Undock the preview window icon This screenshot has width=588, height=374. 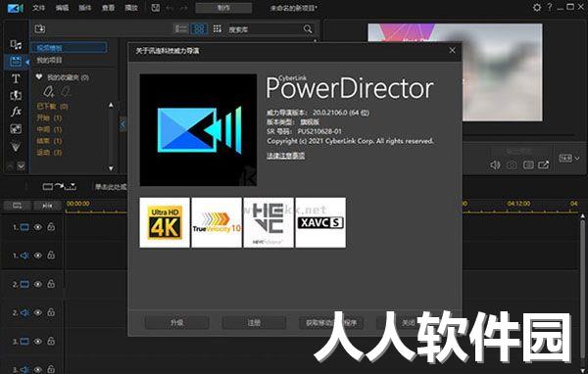tap(544, 164)
